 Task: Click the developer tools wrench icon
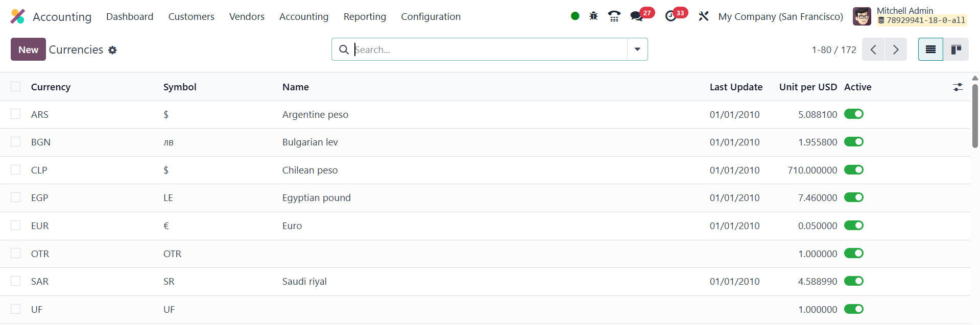703,16
